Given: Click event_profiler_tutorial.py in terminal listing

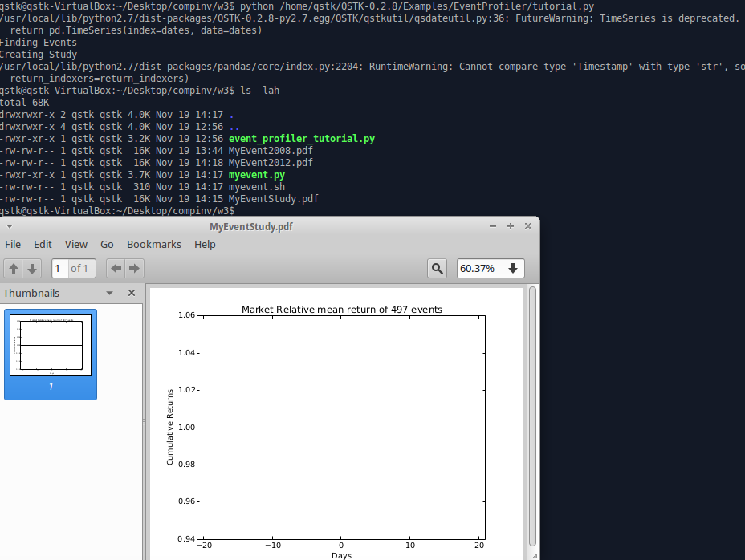Looking at the screenshot, I should click(x=302, y=139).
